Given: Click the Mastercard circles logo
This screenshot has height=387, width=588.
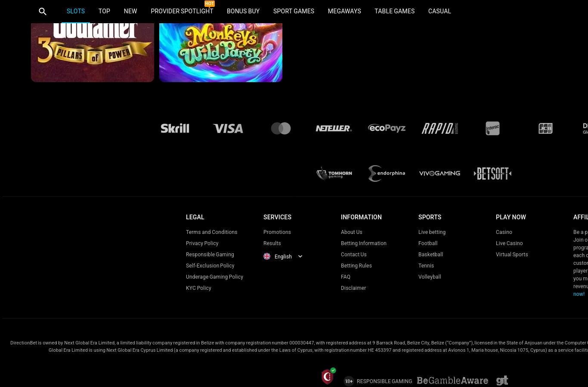Looking at the screenshot, I should (x=281, y=128).
